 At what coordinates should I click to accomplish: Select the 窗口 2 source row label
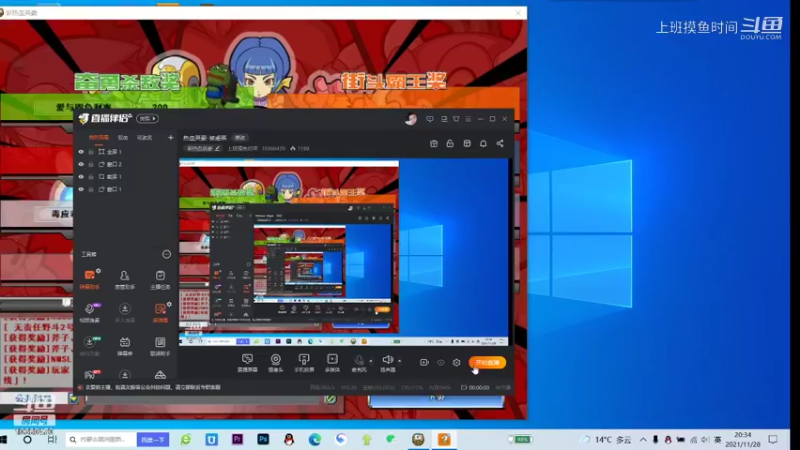tap(114, 164)
